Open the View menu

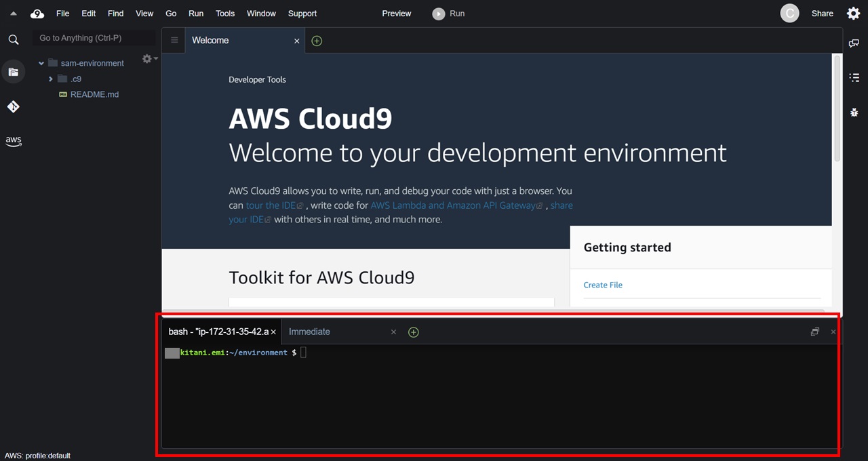(x=144, y=14)
